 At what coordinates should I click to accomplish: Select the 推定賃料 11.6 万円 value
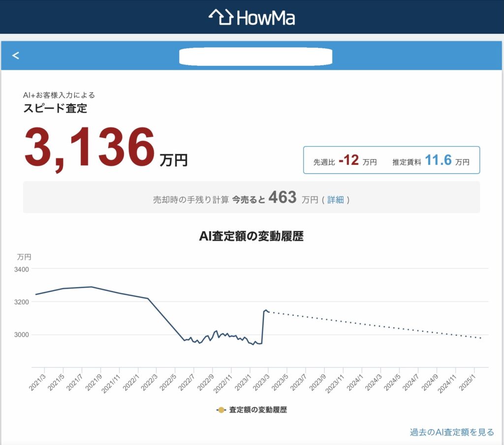tap(431, 160)
